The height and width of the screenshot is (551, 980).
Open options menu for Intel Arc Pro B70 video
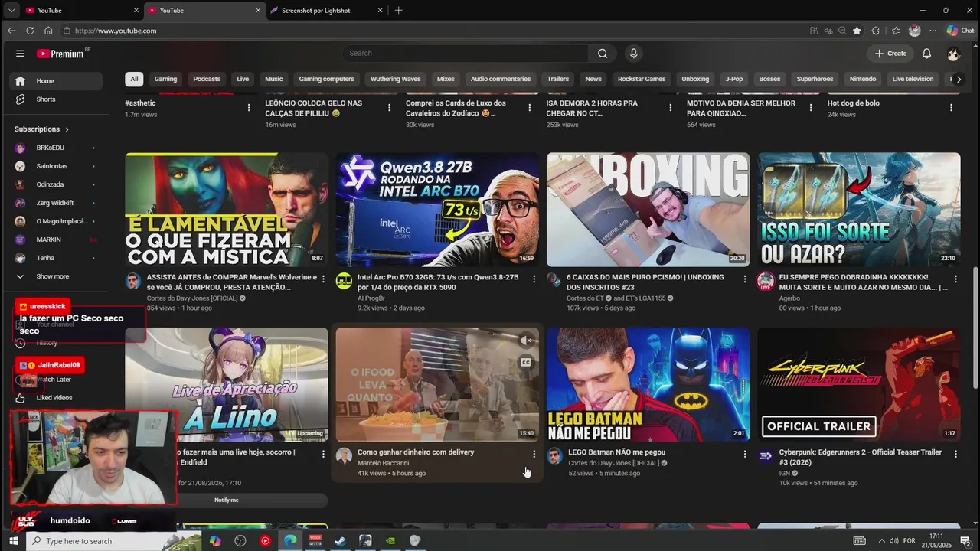tap(534, 279)
